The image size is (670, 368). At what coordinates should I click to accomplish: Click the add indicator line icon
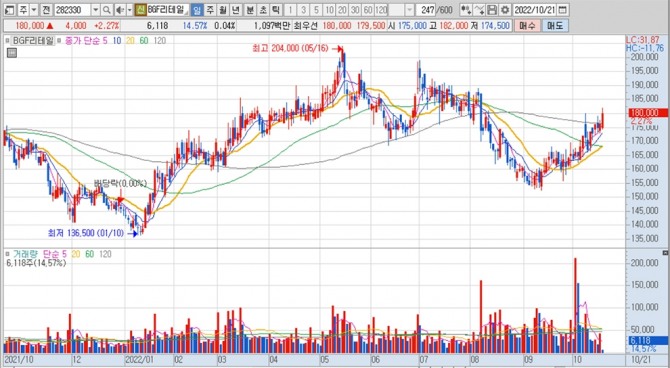[x=479, y=10]
